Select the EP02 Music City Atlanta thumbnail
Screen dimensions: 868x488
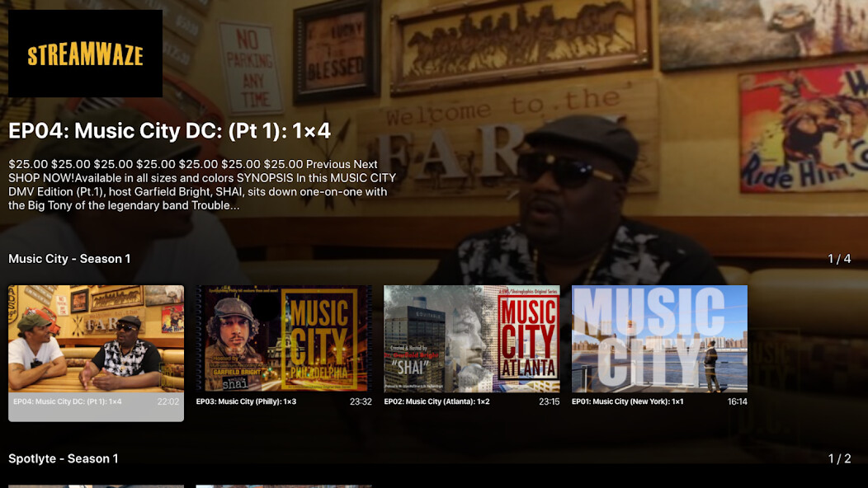(x=472, y=339)
